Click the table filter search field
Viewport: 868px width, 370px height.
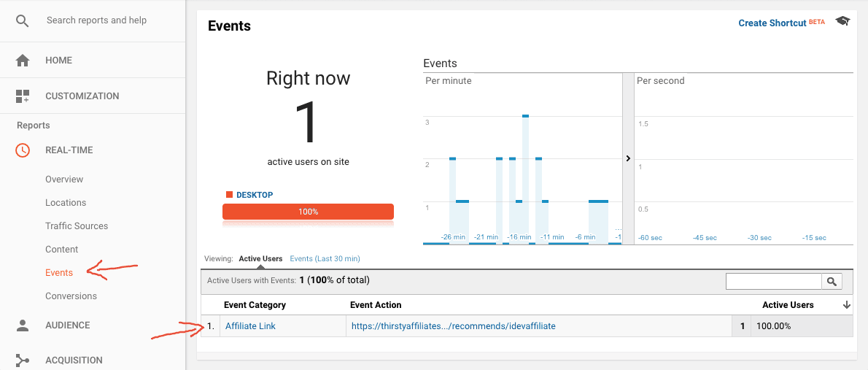(x=773, y=281)
